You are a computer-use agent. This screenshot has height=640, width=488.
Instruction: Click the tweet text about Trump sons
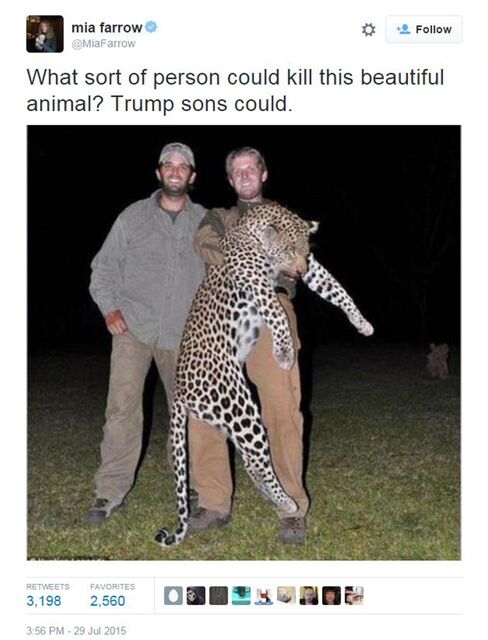tap(235, 91)
